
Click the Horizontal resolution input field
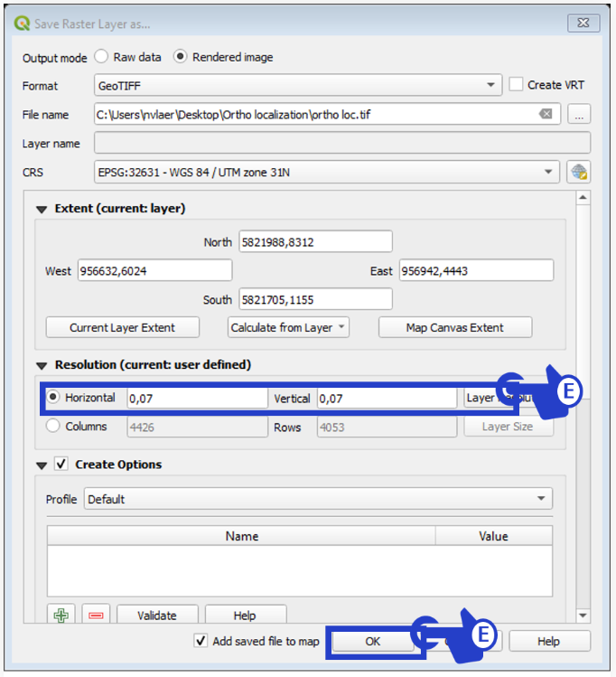tap(197, 399)
